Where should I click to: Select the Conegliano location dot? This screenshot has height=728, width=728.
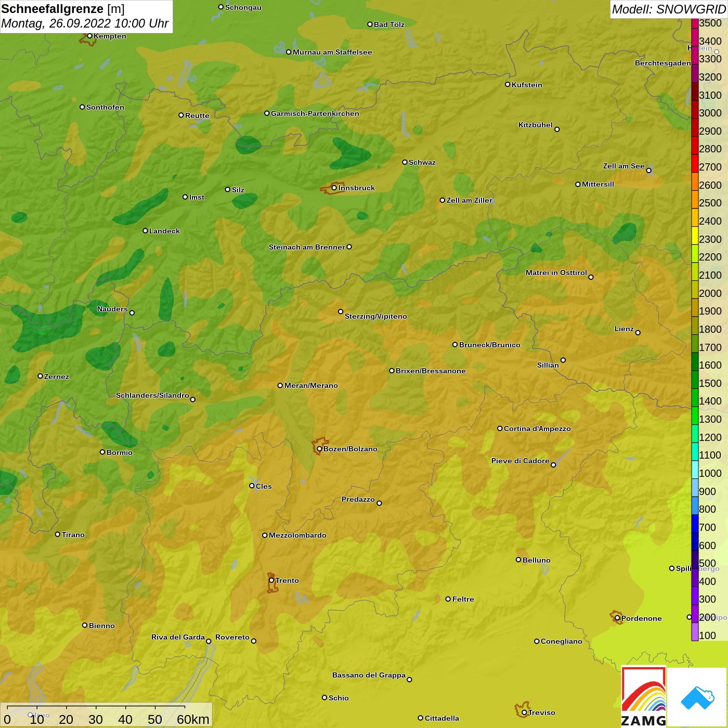pyautogui.click(x=537, y=641)
